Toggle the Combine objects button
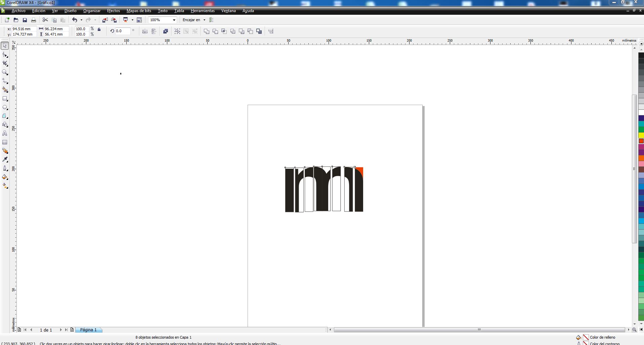This screenshot has height=345, width=644. pyautogui.click(x=165, y=31)
